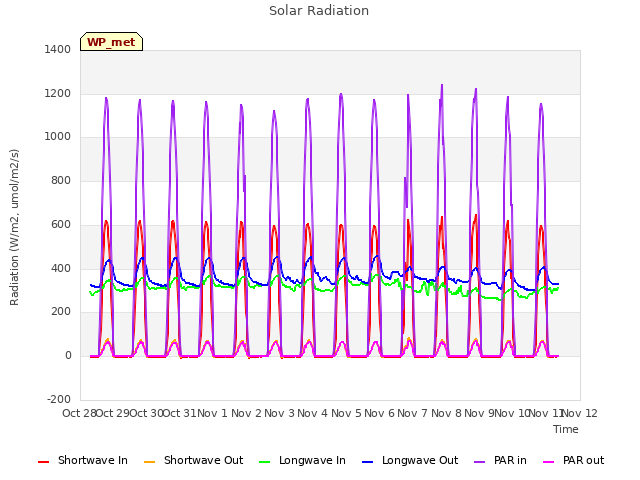Click the 400 y-axis tick label

(61, 269)
